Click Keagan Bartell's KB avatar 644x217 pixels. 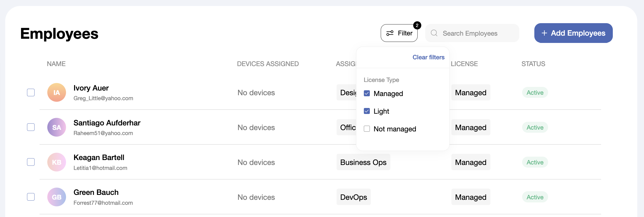tap(57, 162)
